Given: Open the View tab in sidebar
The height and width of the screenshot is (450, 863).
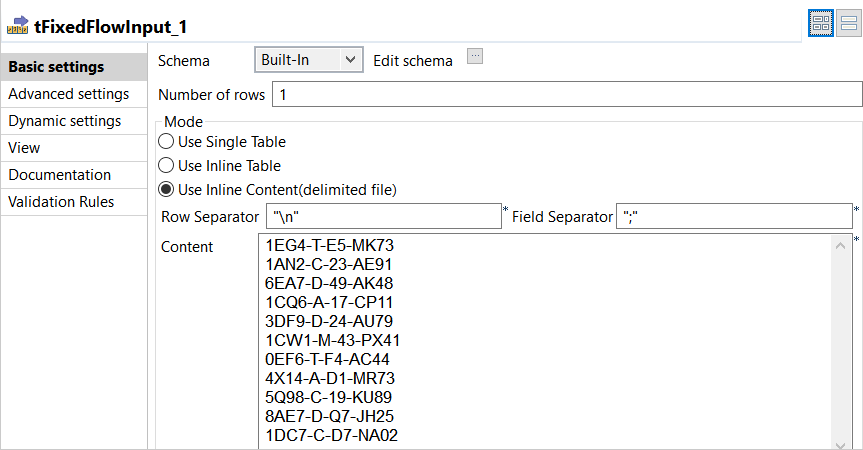Looking at the screenshot, I should click(24, 148).
